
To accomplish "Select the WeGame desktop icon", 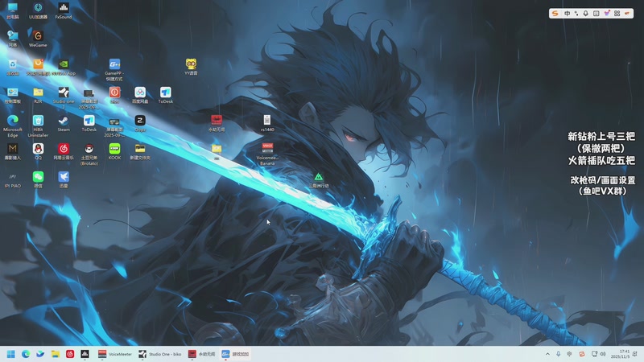I will [x=38, y=39].
